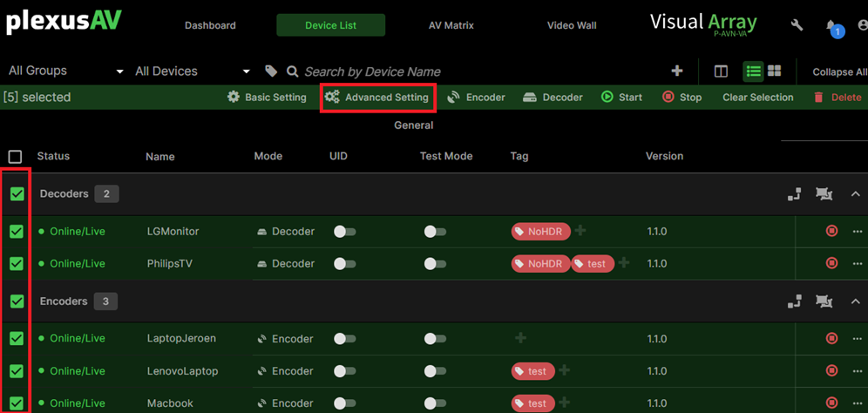Viewport: 868px width, 413px height.
Task: Click the stop icon for PhilipsTV
Action: pos(831,262)
